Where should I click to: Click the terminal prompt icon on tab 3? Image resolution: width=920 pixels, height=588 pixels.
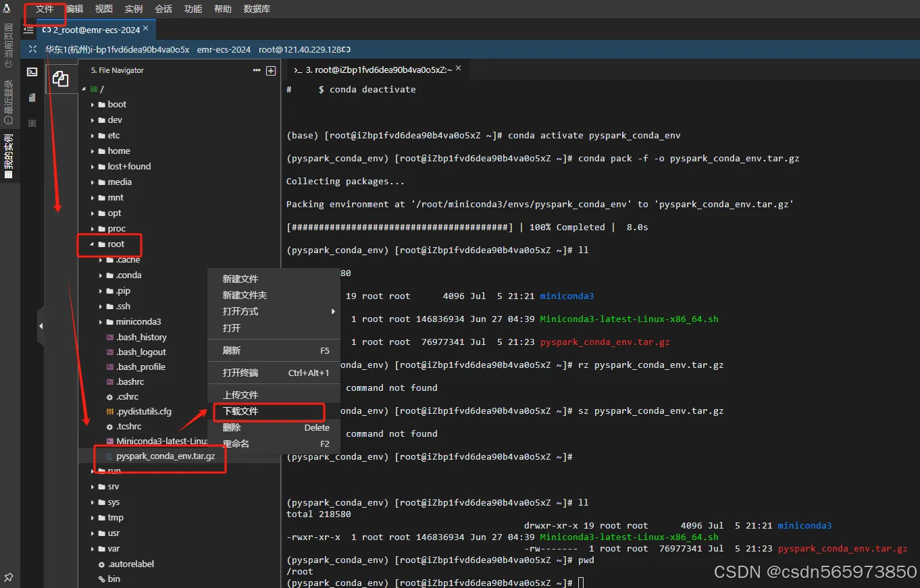298,70
